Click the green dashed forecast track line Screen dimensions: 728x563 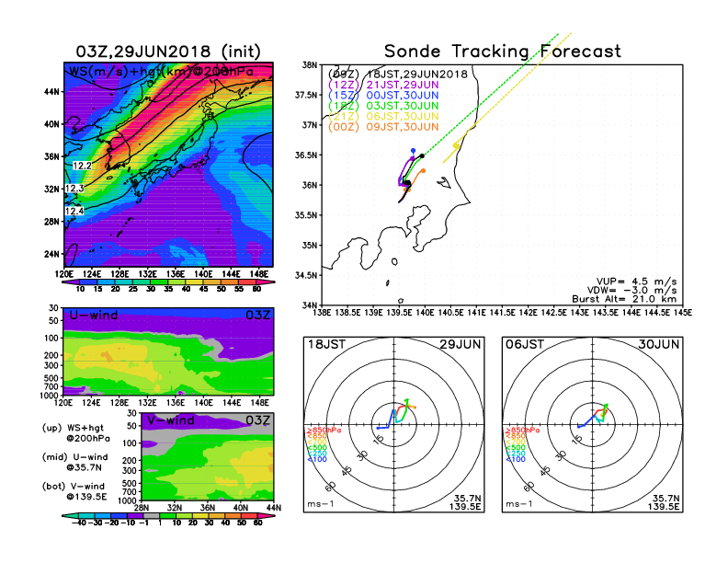(x=490, y=95)
